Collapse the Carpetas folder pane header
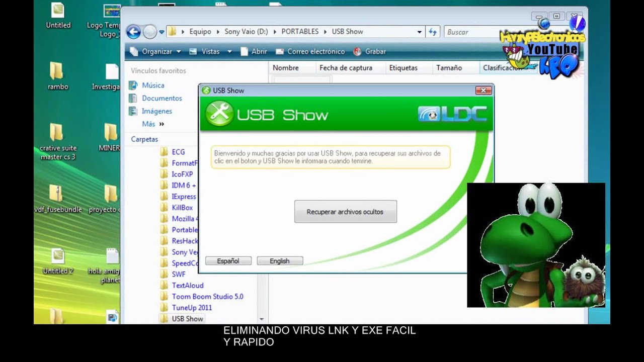 (x=144, y=139)
